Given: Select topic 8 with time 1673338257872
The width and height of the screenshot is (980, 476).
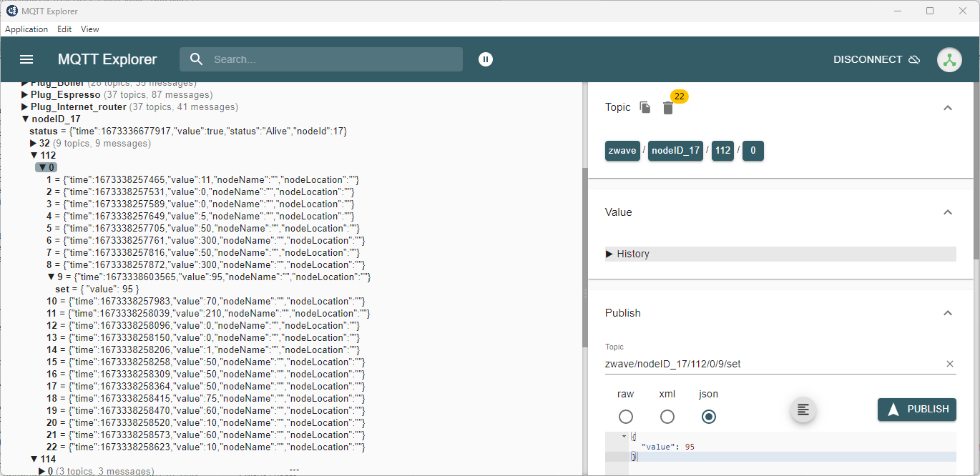Looking at the screenshot, I should (x=205, y=264).
